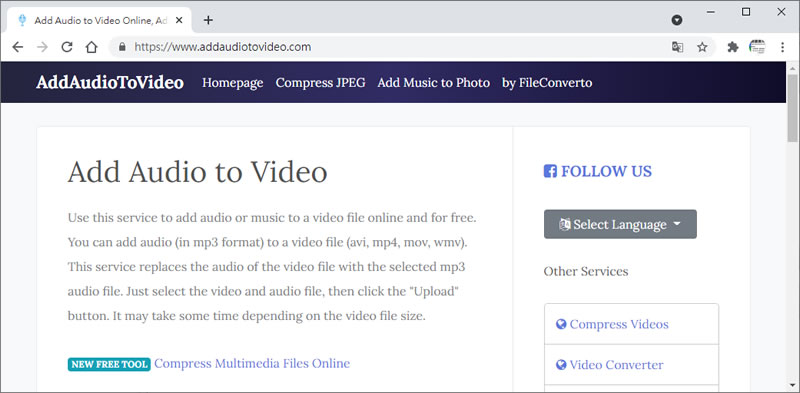Expand the tab search dropdown arrow
Image resolution: width=800 pixels, height=393 pixels.
point(677,20)
